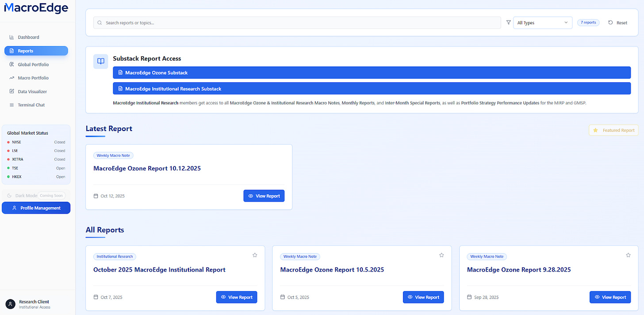Focus the search reports or topics field
The height and width of the screenshot is (315, 644).
[x=297, y=23]
